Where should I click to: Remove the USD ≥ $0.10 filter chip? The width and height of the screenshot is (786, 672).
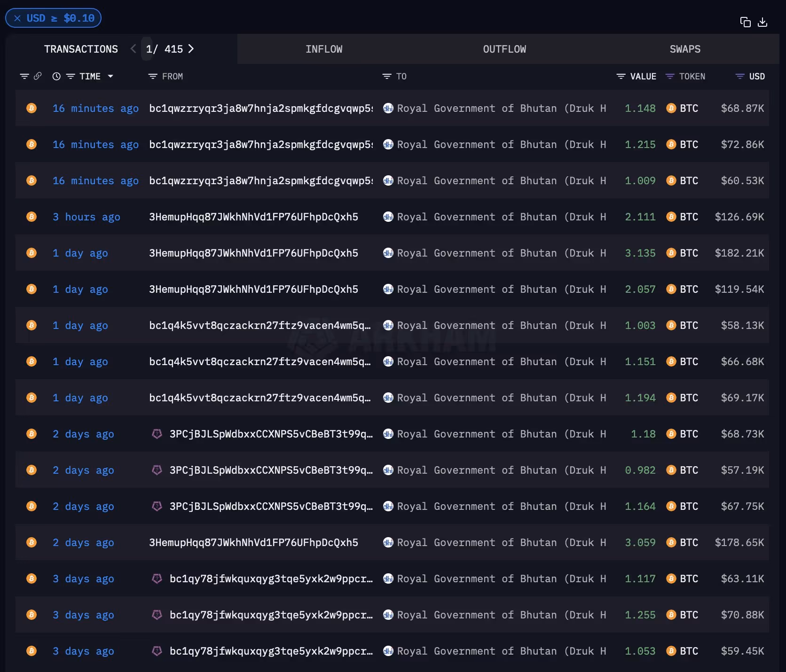[17, 18]
